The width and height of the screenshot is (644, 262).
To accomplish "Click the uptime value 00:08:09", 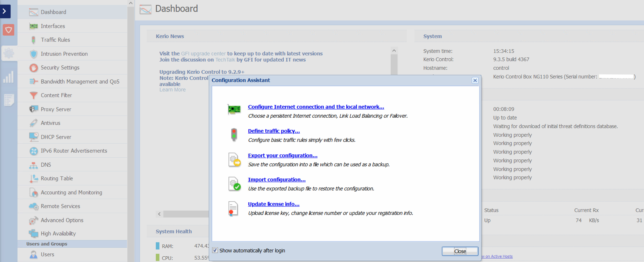I will point(503,109).
